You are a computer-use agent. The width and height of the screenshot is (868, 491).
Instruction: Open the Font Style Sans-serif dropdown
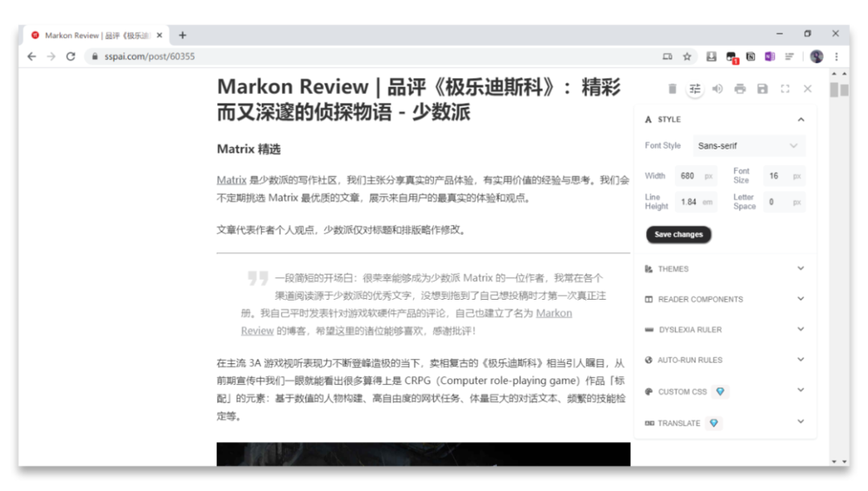pyautogui.click(x=748, y=145)
